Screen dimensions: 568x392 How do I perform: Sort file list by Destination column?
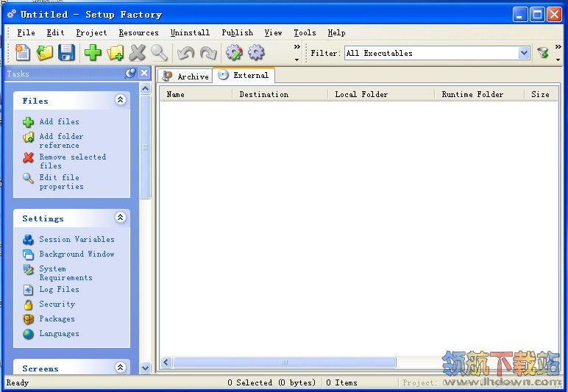[x=280, y=94]
